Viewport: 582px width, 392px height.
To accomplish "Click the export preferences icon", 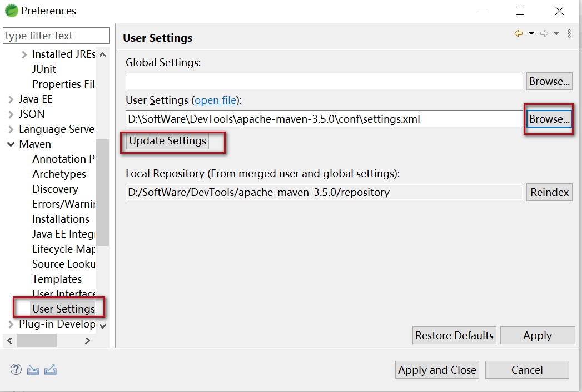I will pyautogui.click(x=51, y=369).
